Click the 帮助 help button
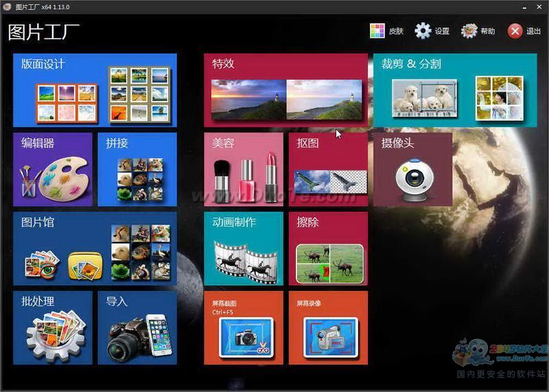The width and height of the screenshot is (549, 392). (478, 31)
